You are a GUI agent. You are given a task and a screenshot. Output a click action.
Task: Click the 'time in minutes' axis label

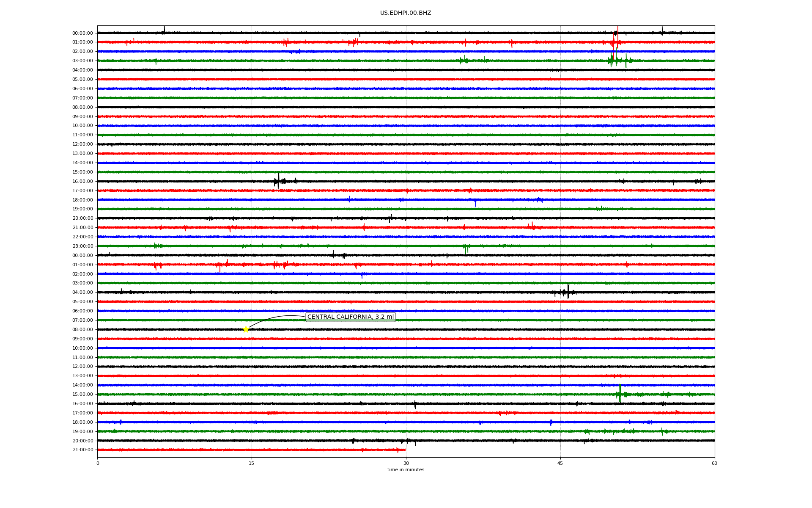(405, 469)
